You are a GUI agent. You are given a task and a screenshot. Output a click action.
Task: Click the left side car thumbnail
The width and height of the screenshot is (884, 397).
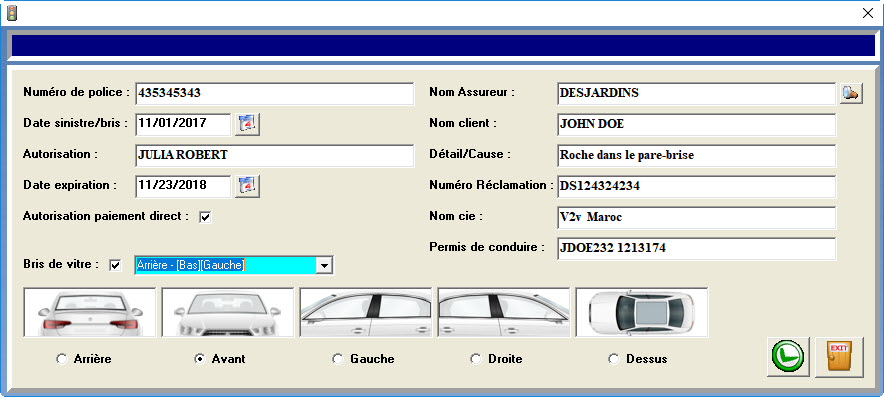[x=366, y=312]
